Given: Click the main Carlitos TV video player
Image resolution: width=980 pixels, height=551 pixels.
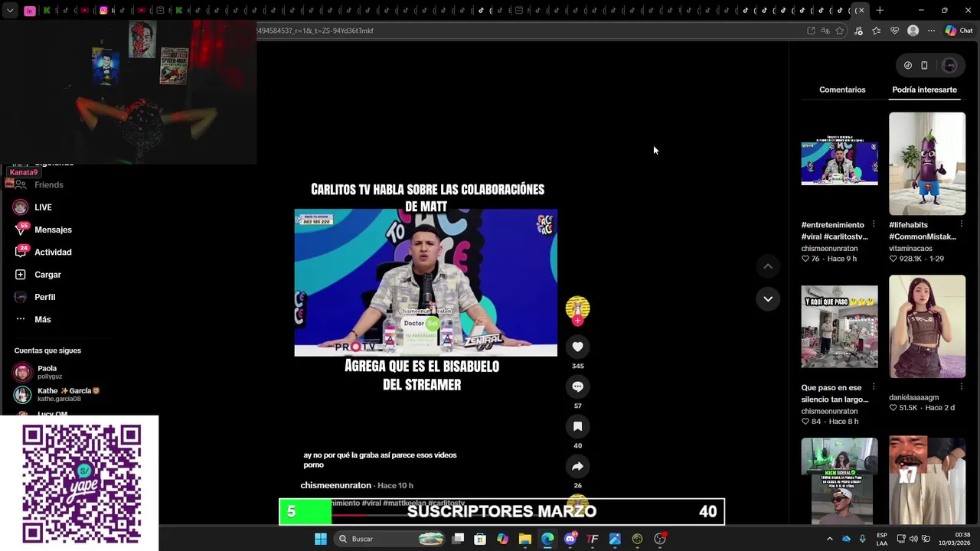Looking at the screenshot, I should 426,282.
